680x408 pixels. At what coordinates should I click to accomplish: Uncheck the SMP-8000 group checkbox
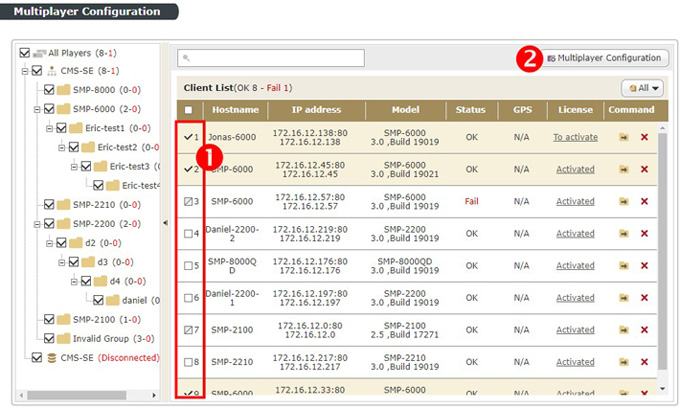[x=49, y=90]
